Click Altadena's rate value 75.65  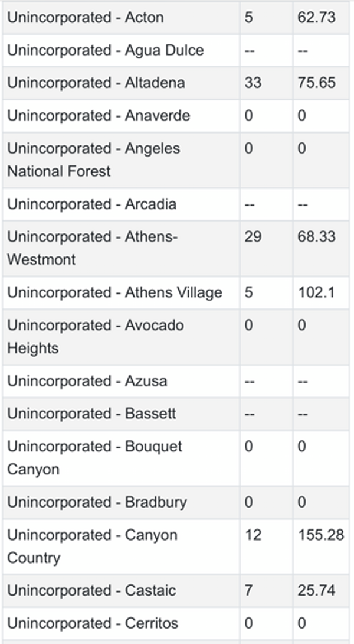[x=314, y=82]
